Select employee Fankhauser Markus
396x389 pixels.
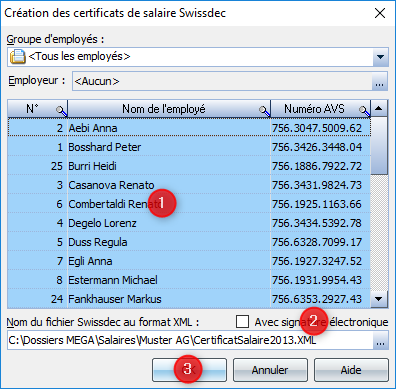(189, 299)
